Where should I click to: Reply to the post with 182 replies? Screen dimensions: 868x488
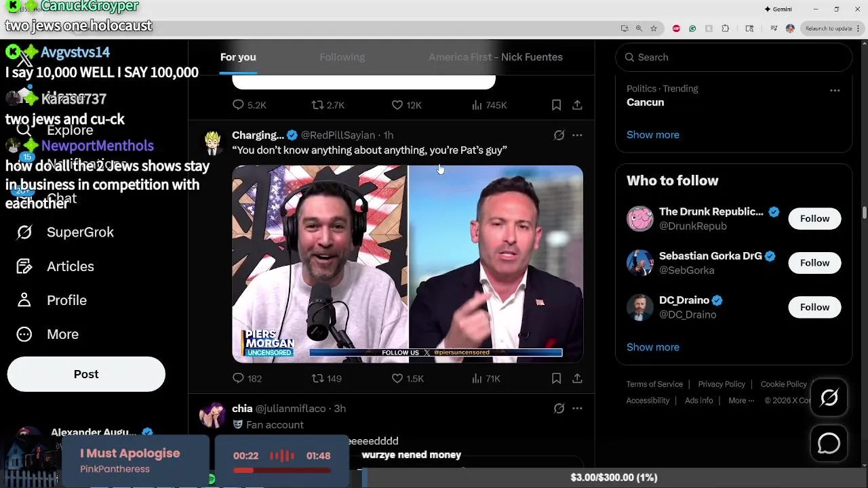point(247,379)
